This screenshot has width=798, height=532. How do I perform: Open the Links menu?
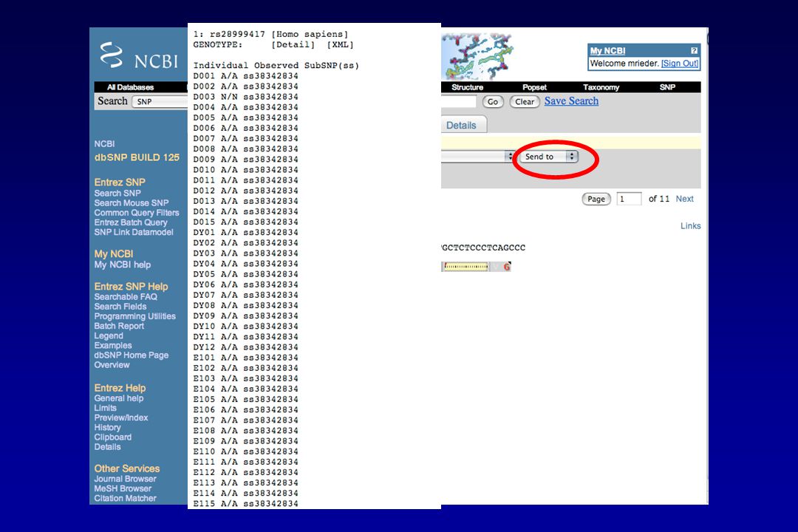(x=691, y=226)
